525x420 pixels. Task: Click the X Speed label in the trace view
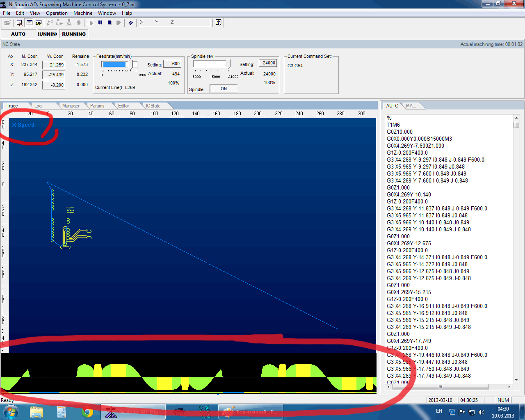point(23,125)
